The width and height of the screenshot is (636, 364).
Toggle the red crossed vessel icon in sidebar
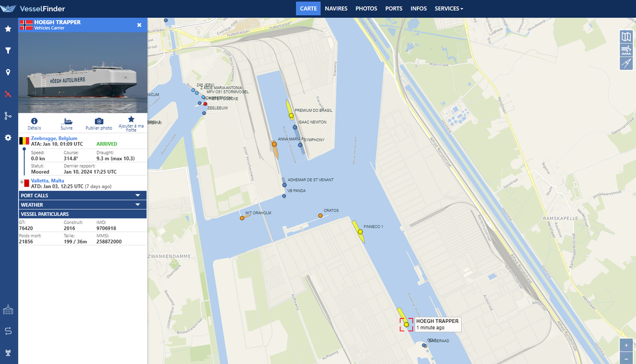click(x=8, y=94)
